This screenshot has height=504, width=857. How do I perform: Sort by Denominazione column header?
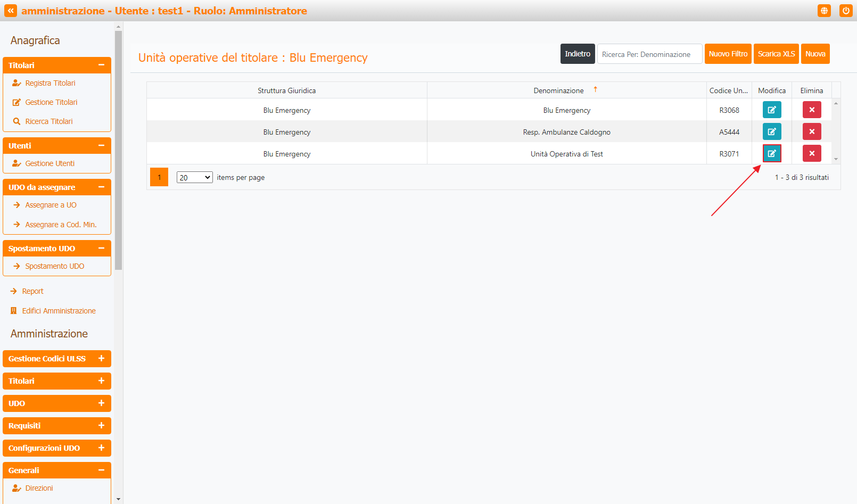(x=558, y=90)
